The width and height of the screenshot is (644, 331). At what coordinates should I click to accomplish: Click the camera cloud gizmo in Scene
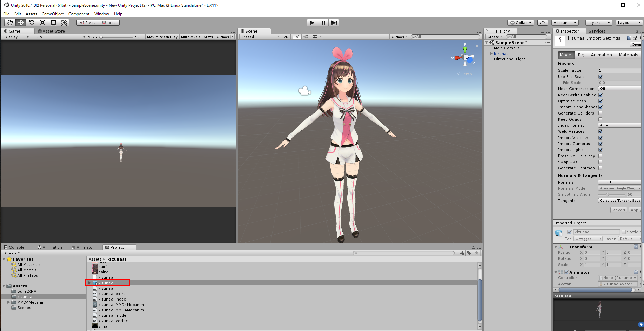304,90
